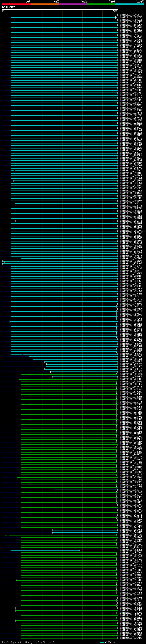Select hit label UniRef100_P07145
146x644 pixels.
coord(131,256)
